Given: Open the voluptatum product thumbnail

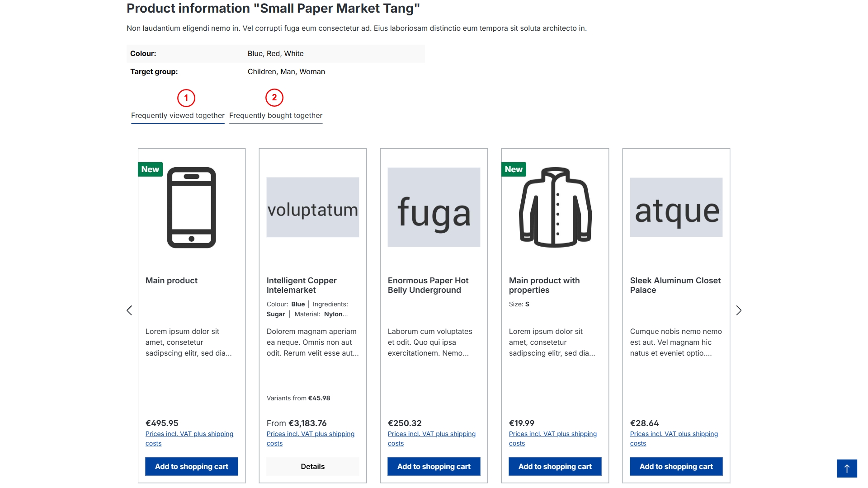Looking at the screenshot, I should pos(313,207).
